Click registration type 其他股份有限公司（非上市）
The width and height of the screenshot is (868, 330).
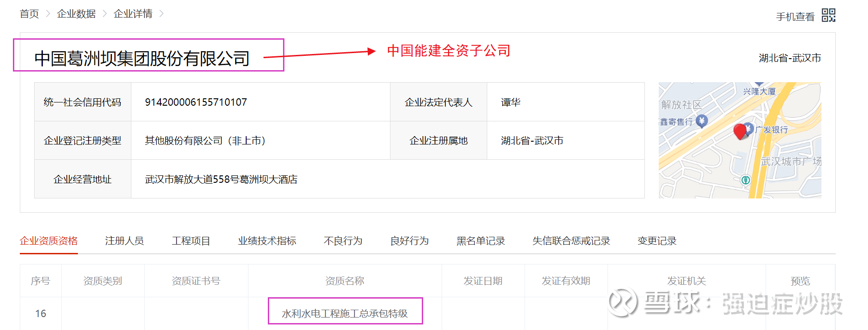coord(205,140)
